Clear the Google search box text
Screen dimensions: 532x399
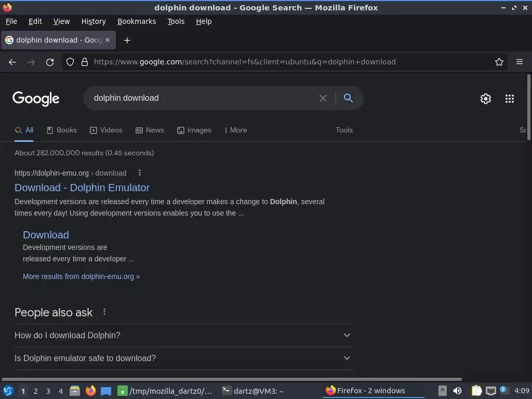pos(323,98)
